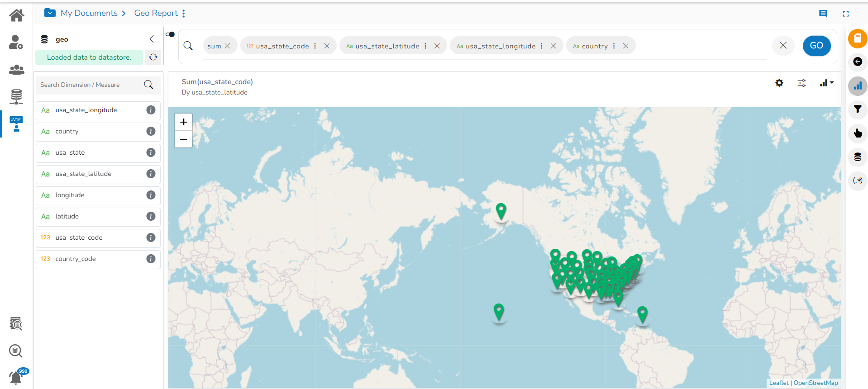Open the chart settings gear icon
Screen dimensions: 868x389
pos(779,83)
